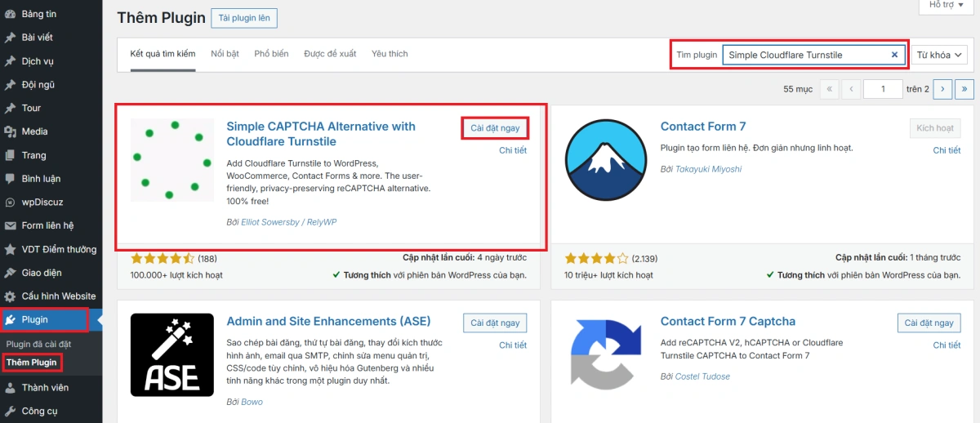Click the Contact Form 7 Captcha logo
The image size is (980, 423).
(x=606, y=355)
